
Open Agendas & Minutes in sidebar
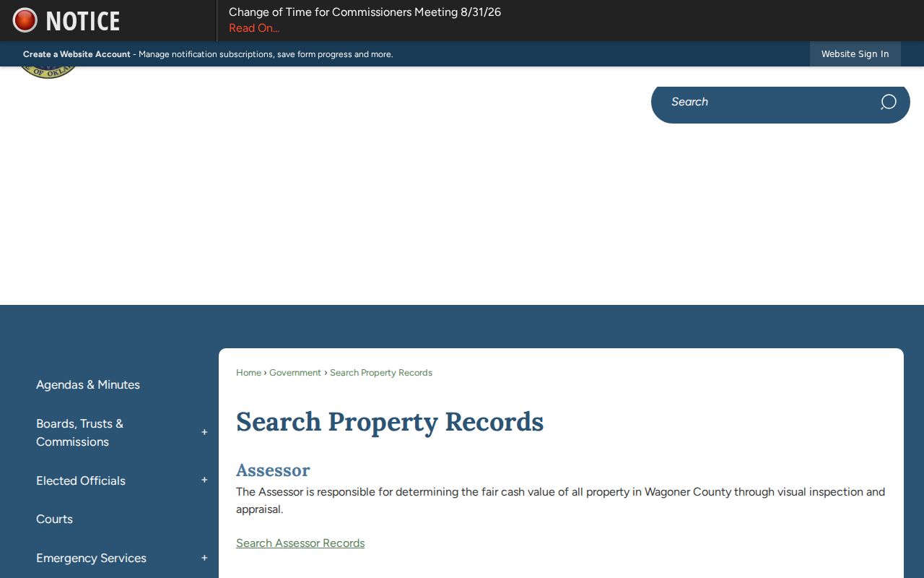point(88,384)
